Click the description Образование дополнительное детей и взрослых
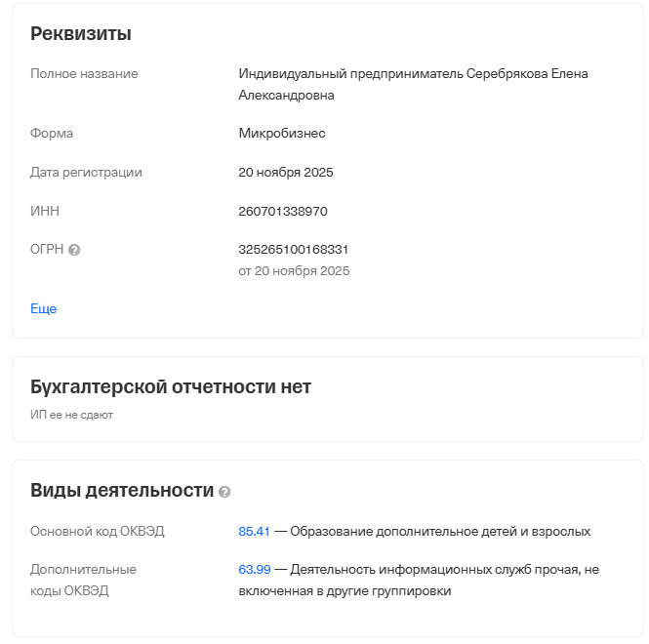Image resolution: width=649 pixels, height=644 pixels. tap(440, 532)
